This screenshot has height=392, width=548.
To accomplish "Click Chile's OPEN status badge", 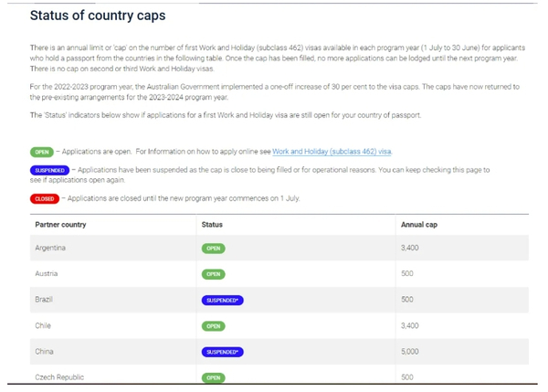I will pyautogui.click(x=213, y=326).
